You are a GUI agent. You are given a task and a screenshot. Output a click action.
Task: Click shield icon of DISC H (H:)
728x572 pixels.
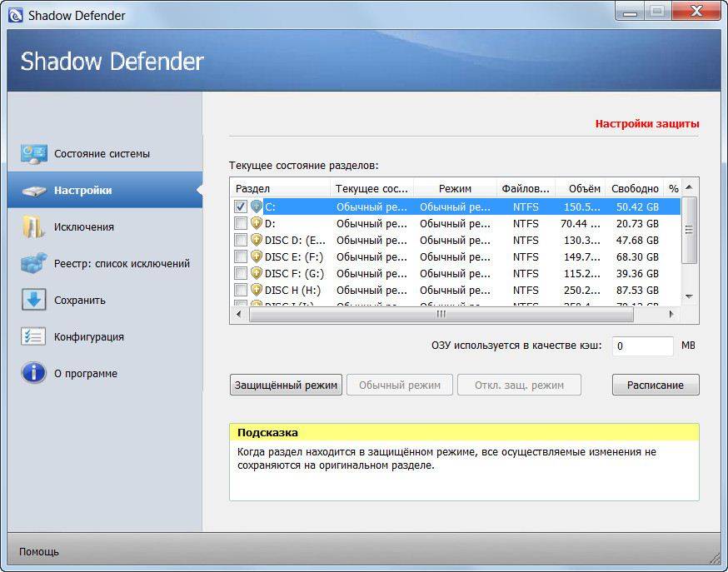point(257,290)
